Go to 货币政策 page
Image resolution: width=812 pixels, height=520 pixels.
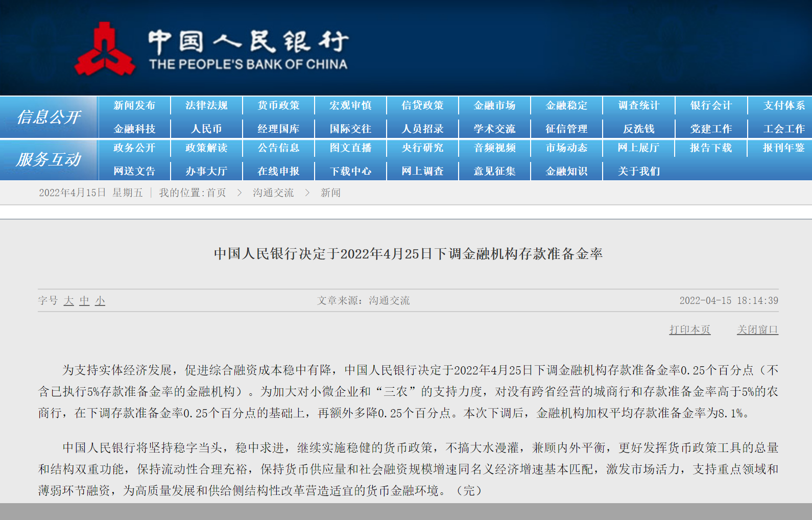pyautogui.click(x=278, y=105)
